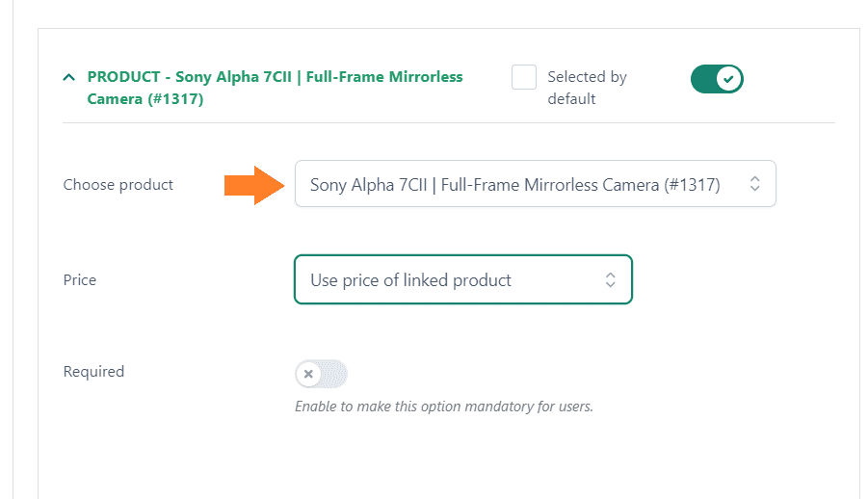
Task: Click the Required label text
Action: (93, 371)
